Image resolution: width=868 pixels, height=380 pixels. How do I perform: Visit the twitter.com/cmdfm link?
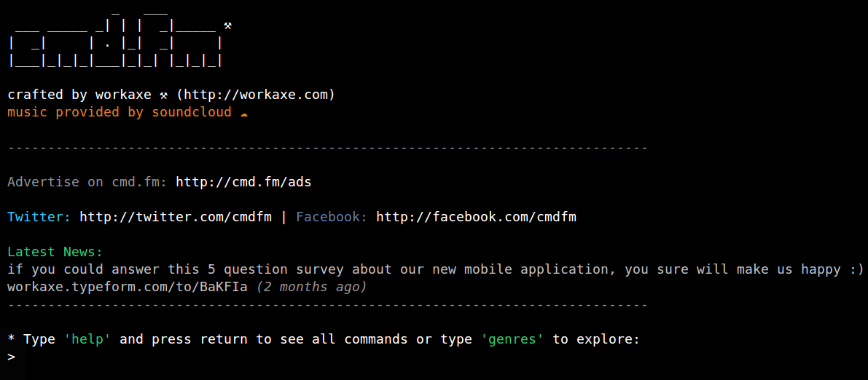tap(176, 217)
